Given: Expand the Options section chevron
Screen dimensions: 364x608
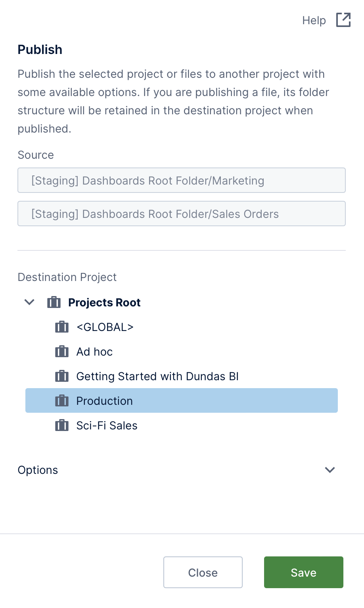Looking at the screenshot, I should (x=330, y=470).
